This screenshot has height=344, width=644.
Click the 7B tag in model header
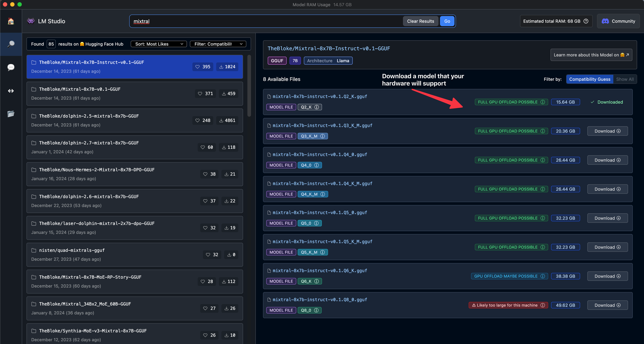(295, 60)
